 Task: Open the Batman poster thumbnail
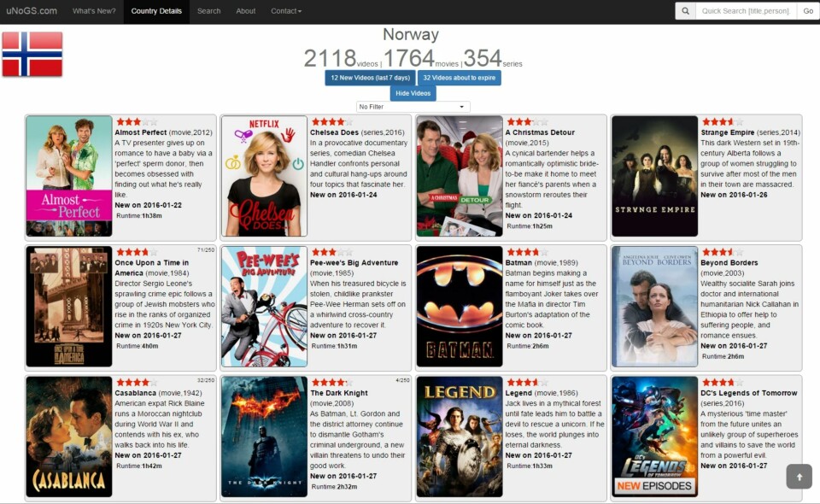click(460, 307)
